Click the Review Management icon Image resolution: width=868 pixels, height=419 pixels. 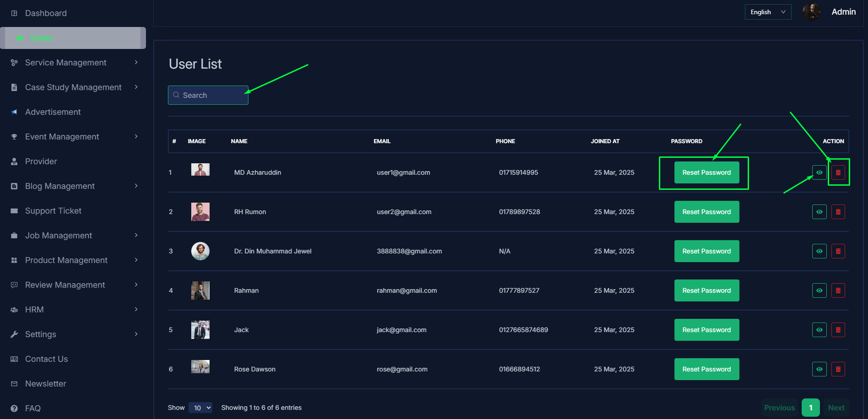pos(14,285)
